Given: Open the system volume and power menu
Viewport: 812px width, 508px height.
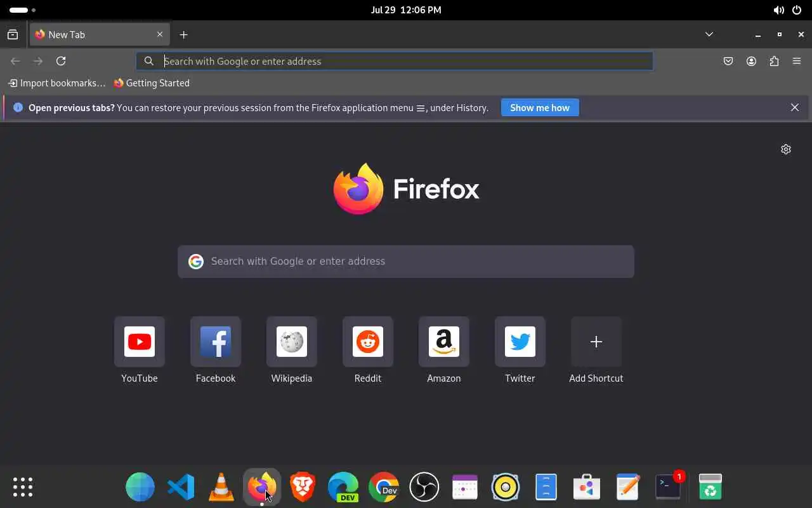Looking at the screenshot, I should pyautogui.click(x=788, y=10).
